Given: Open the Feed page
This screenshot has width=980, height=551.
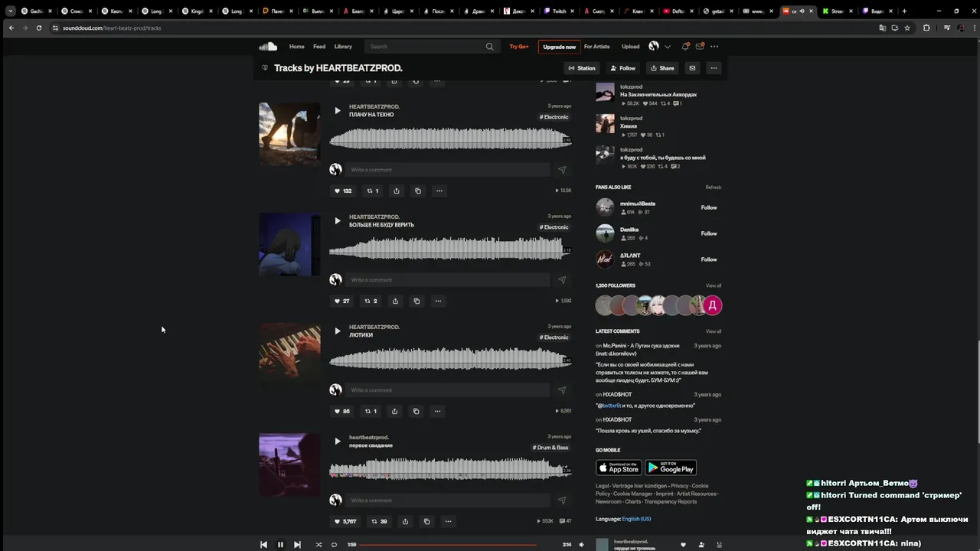Looking at the screenshot, I should coord(319,47).
